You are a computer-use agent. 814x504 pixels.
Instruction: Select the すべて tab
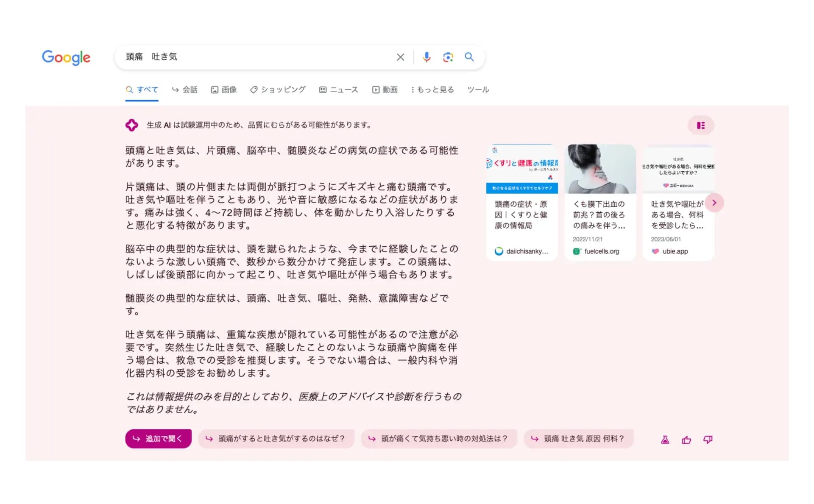pos(142,89)
